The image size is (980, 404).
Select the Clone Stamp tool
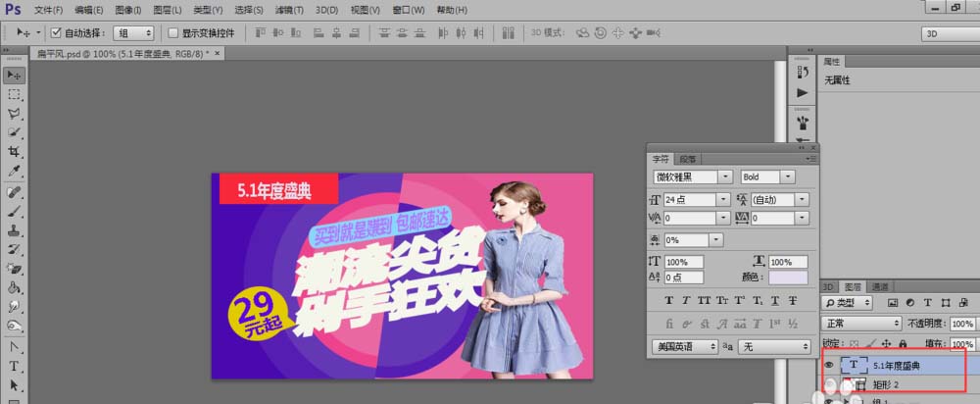(14, 230)
